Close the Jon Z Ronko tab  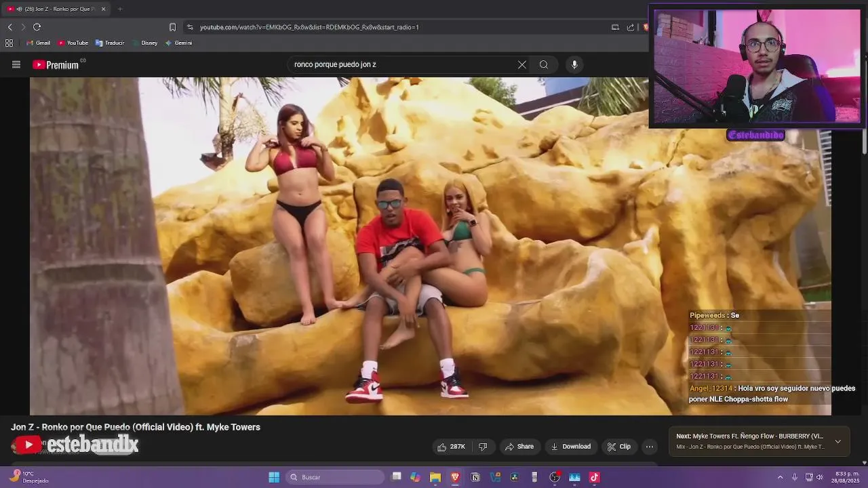tap(103, 9)
